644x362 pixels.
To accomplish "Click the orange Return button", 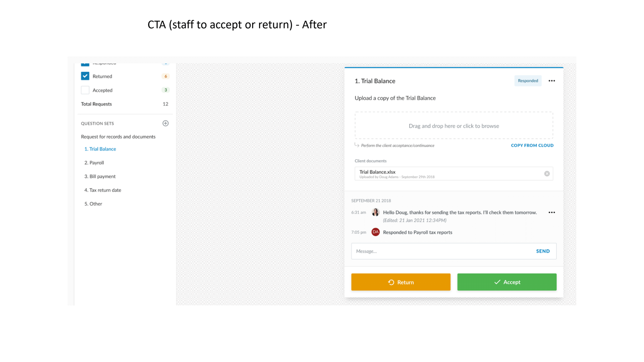I will (400, 282).
